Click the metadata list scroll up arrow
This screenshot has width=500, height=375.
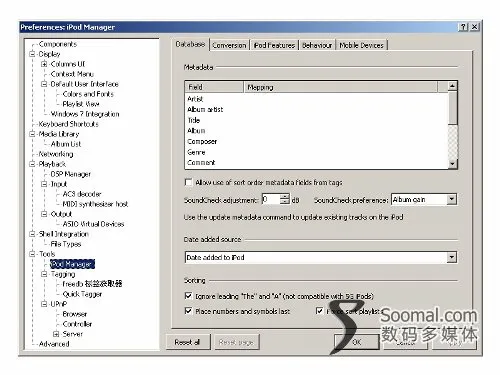[452, 86]
